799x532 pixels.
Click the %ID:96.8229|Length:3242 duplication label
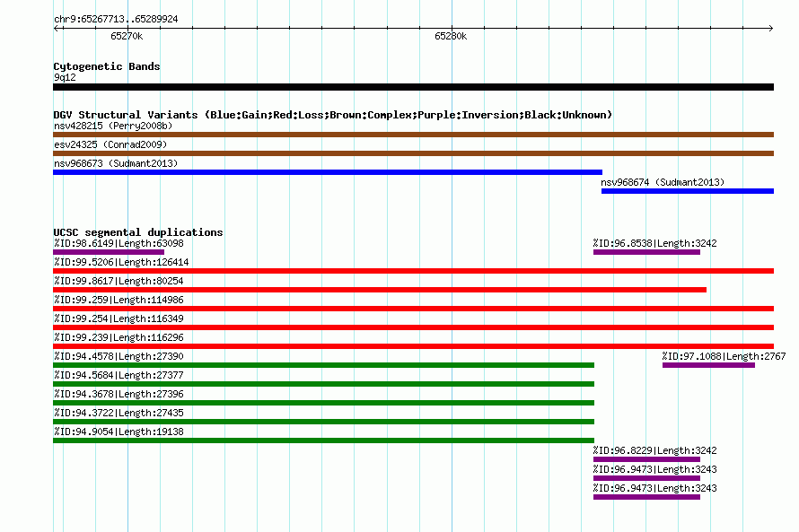click(x=654, y=450)
